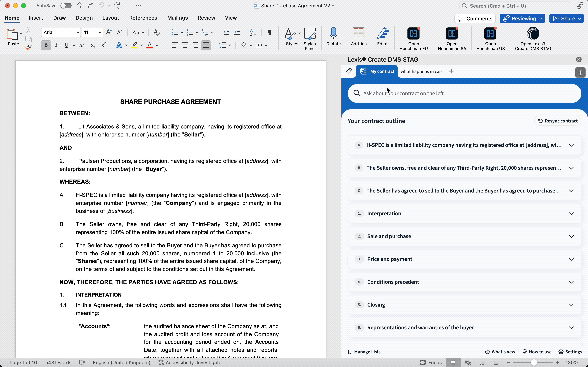The width and height of the screenshot is (588, 367).
Task: Switch to the References ribbon tab
Action: (143, 18)
